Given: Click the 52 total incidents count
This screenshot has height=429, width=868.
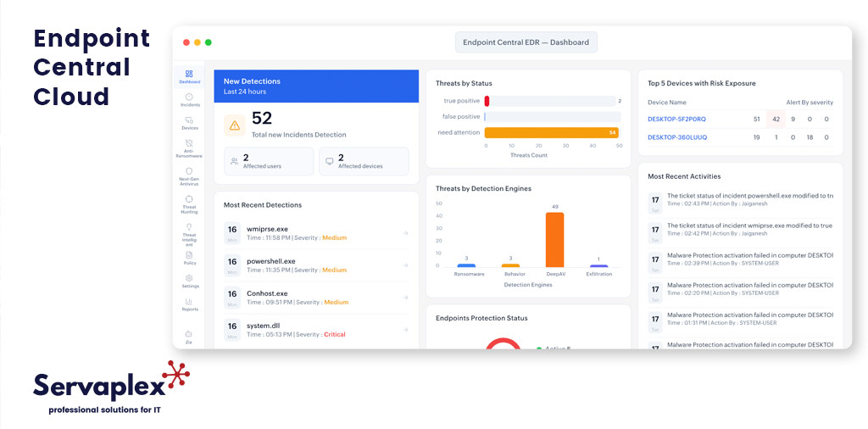Looking at the screenshot, I should pyautogui.click(x=262, y=119).
